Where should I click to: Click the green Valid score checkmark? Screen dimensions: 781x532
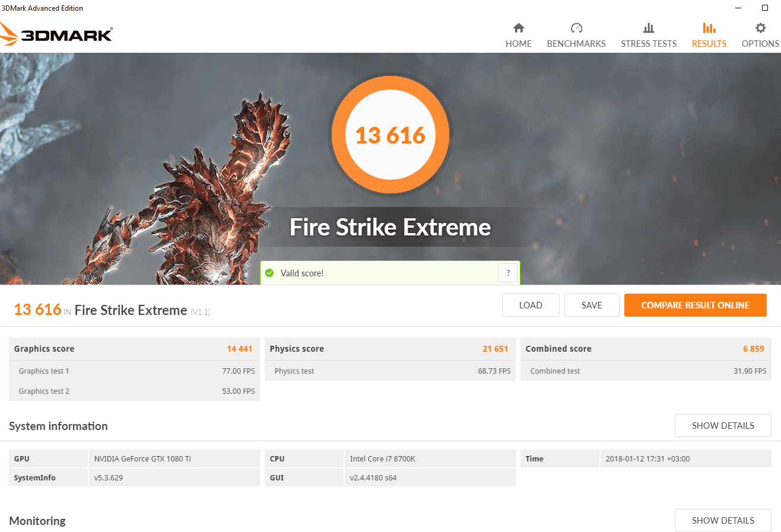pyautogui.click(x=269, y=273)
